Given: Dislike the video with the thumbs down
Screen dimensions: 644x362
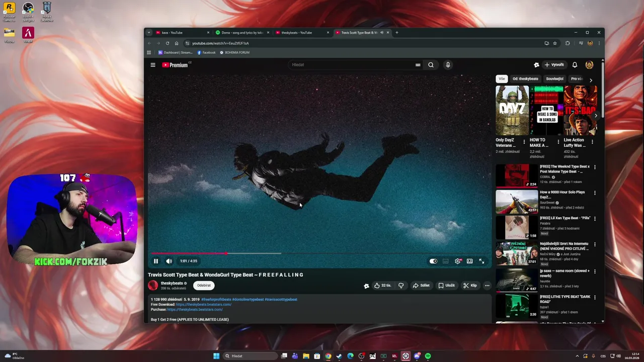Looking at the screenshot, I should (x=401, y=286).
